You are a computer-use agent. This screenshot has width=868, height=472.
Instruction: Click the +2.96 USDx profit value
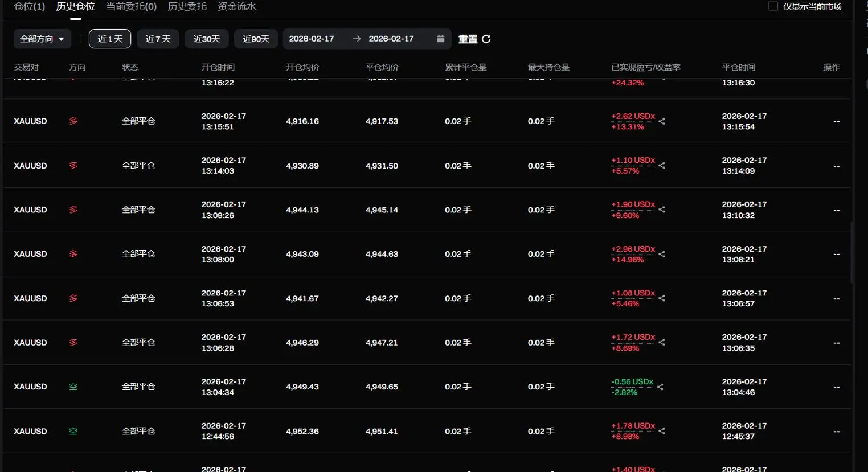click(633, 249)
